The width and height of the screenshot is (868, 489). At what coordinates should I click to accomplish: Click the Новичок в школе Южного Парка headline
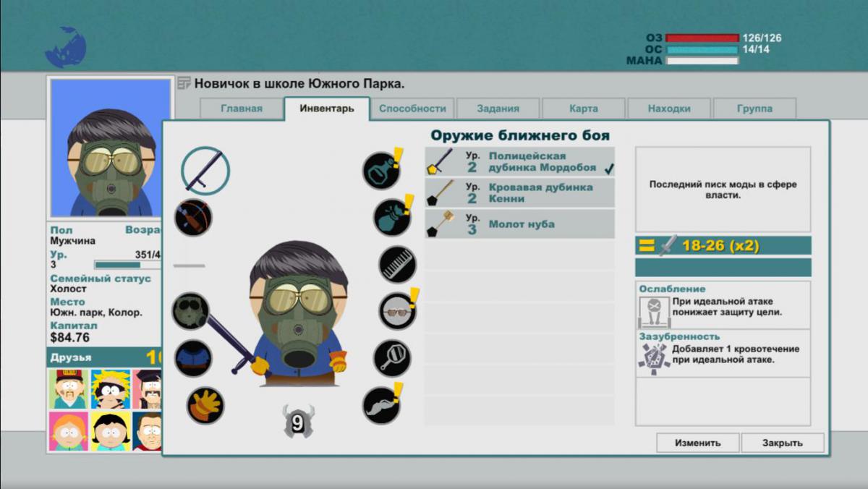299,84
